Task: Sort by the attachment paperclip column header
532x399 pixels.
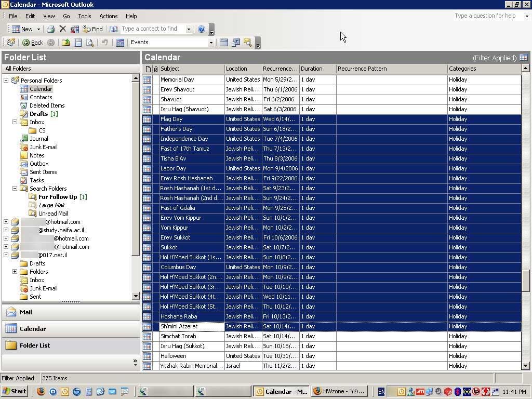Action: (x=156, y=69)
